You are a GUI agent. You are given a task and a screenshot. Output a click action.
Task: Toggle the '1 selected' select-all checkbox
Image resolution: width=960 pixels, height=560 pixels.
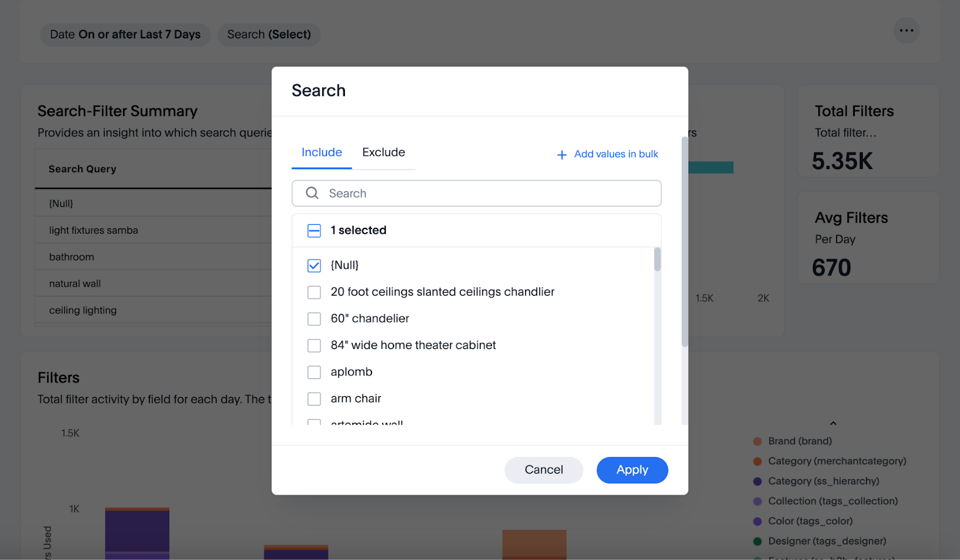314,230
